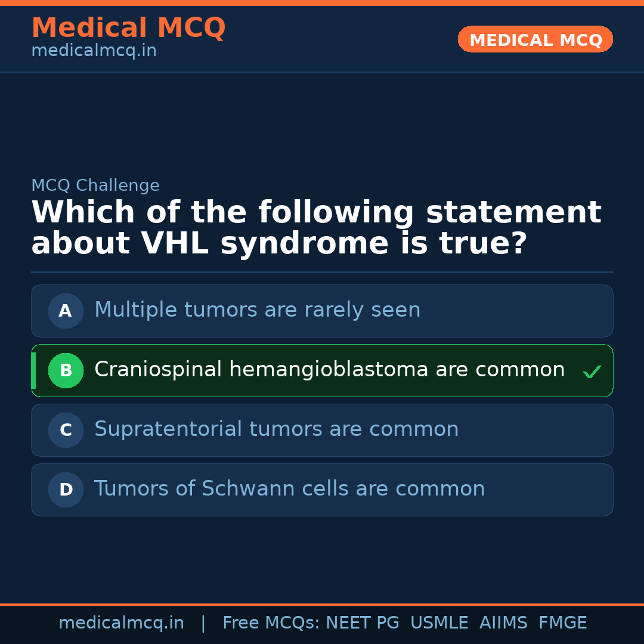This screenshot has height=644, width=644.
Task: Click the orange MEDICAL MCQ badge button
Action: (x=535, y=39)
